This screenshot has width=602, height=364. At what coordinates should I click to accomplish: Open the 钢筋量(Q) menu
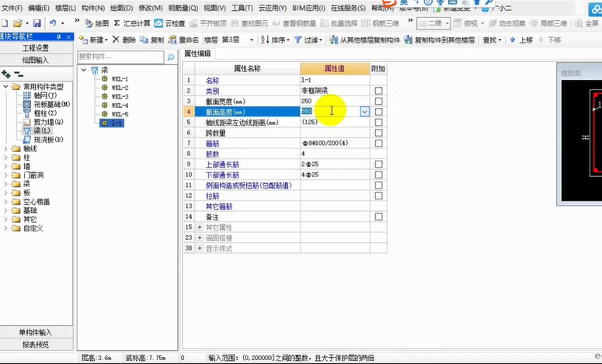pos(183,8)
